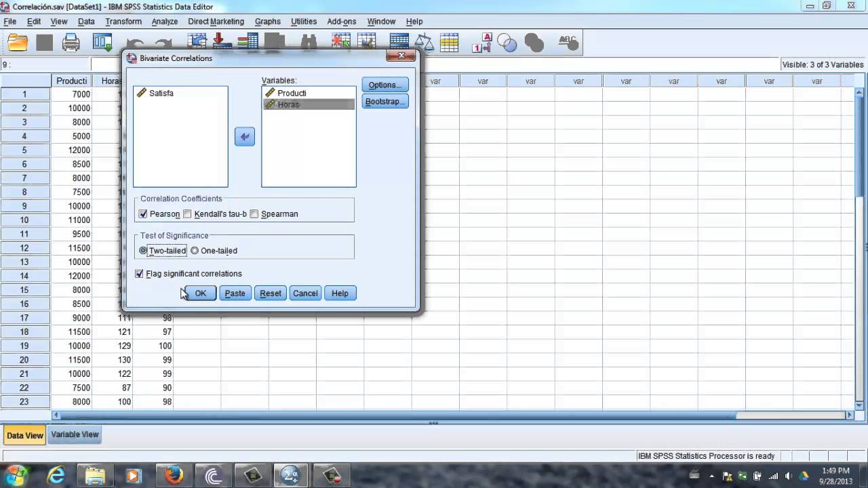Open Windows Start menu
868x488 pixels.
[x=16, y=475]
